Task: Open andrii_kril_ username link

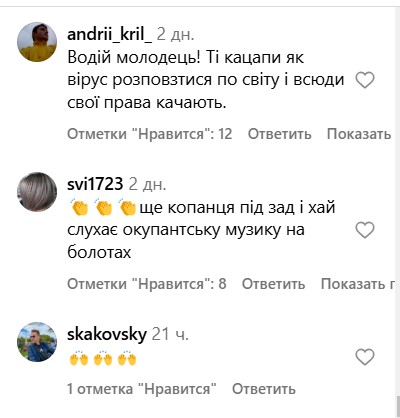Action: (110, 35)
